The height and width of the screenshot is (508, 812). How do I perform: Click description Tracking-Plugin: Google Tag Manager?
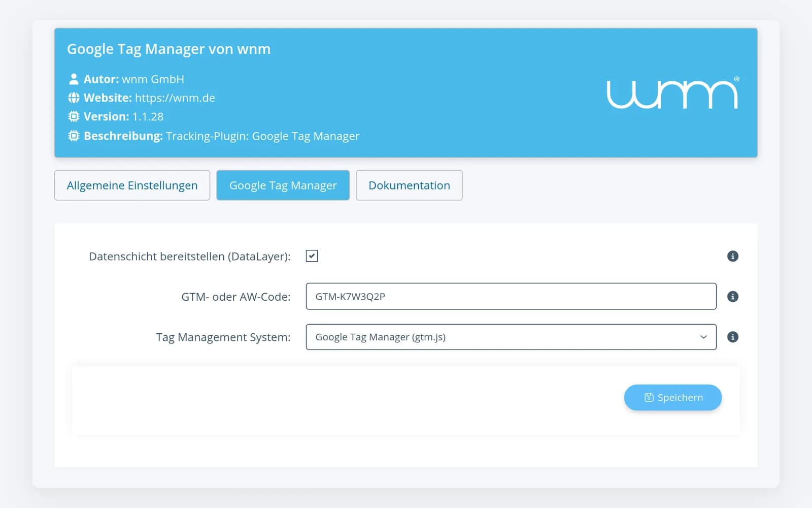262,136
